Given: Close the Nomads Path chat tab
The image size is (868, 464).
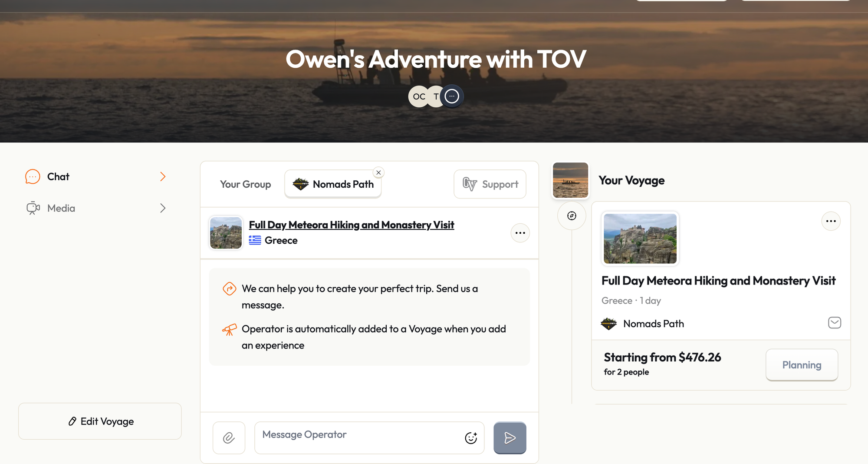Looking at the screenshot, I should click(x=378, y=172).
